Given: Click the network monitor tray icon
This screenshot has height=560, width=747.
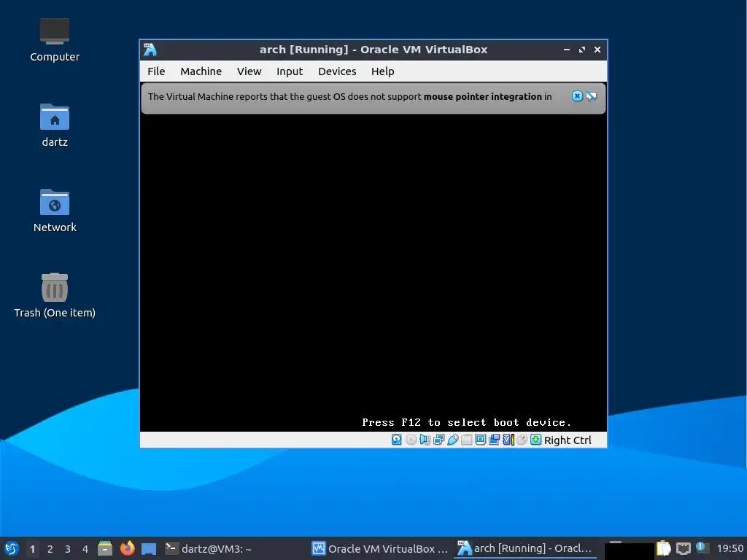Looking at the screenshot, I should pos(683,548).
